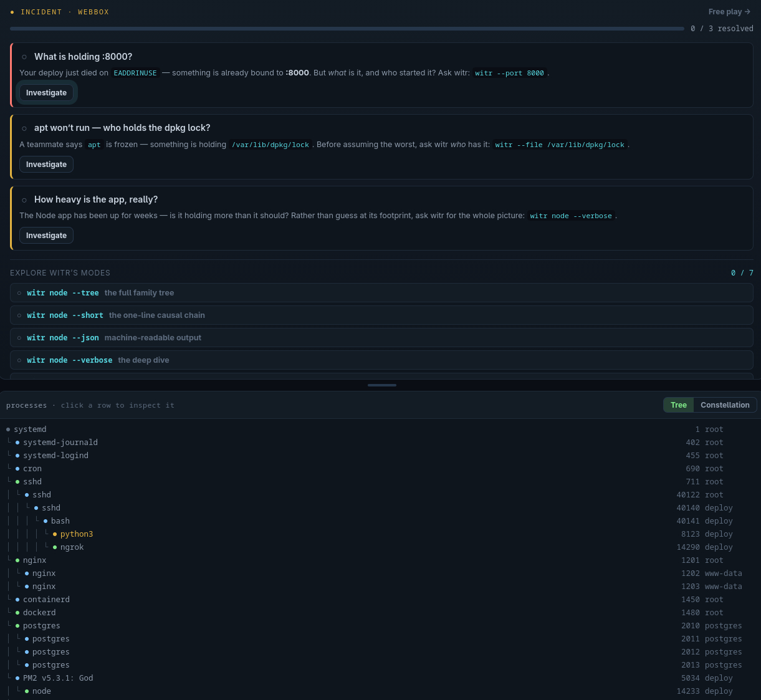Click Investigate under How heavy is the app

(x=46, y=236)
